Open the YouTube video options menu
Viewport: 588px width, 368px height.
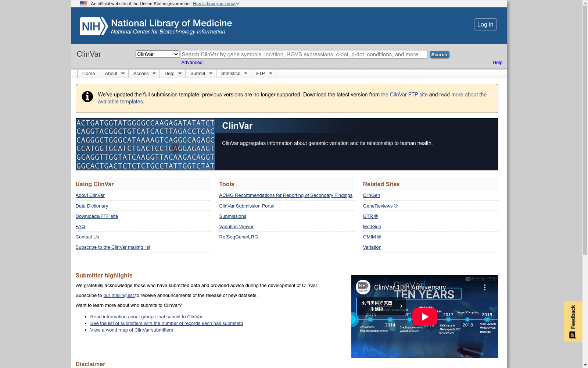pos(485,287)
